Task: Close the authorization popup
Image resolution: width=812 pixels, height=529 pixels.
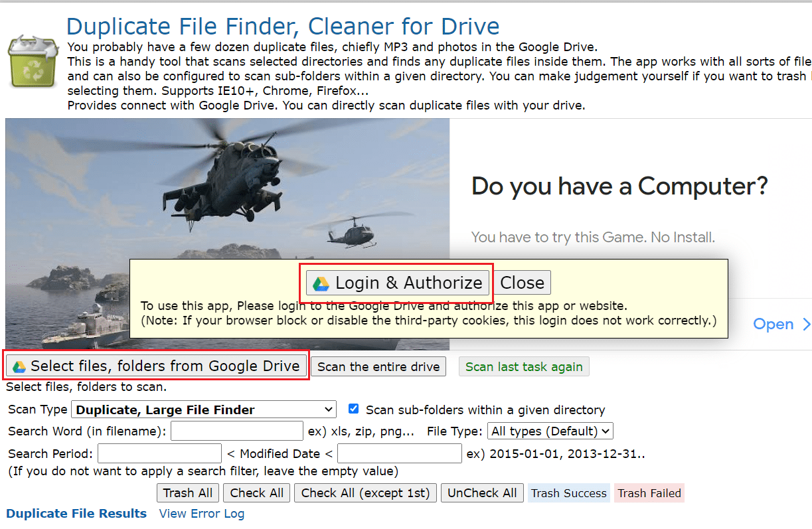Action: pos(523,282)
